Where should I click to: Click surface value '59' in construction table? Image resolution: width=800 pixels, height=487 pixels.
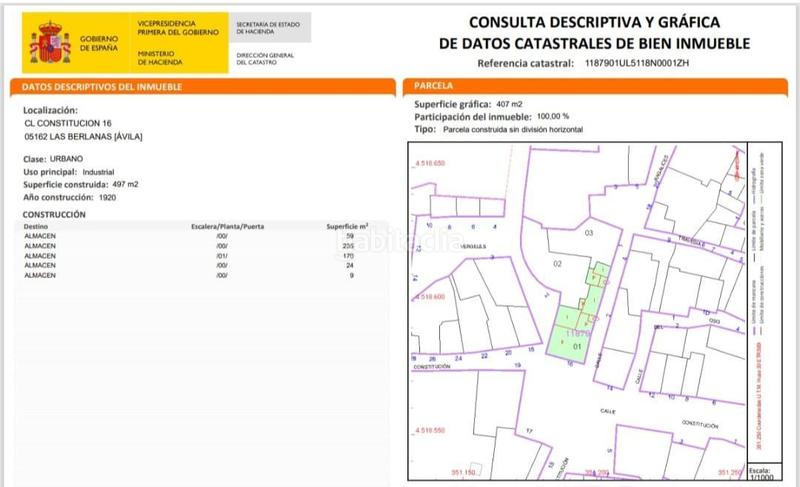pos(350,236)
